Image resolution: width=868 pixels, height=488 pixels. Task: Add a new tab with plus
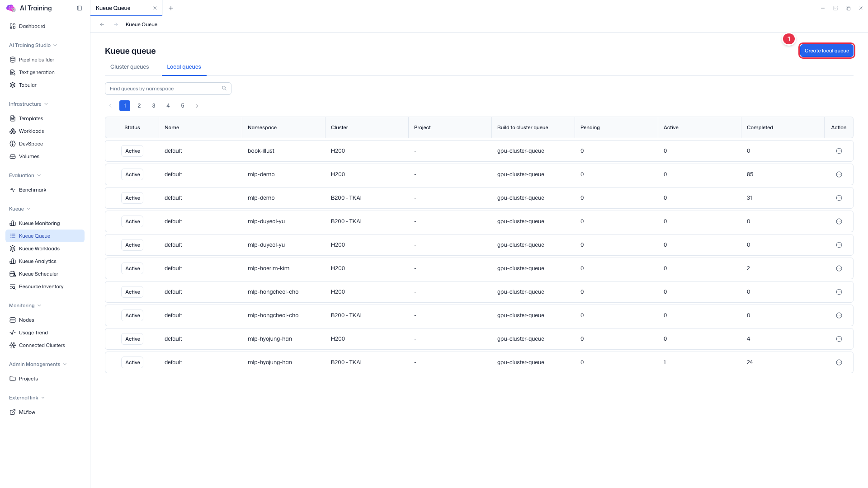171,8
